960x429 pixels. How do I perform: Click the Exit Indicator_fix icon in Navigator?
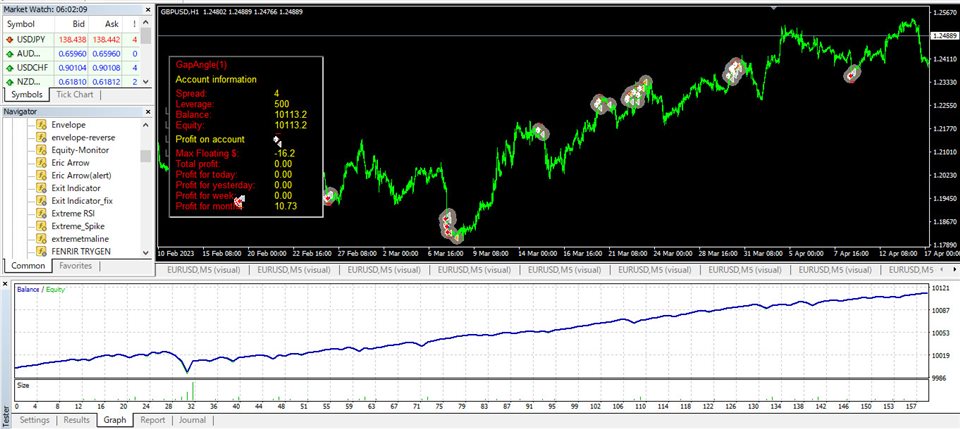point(42,201)
